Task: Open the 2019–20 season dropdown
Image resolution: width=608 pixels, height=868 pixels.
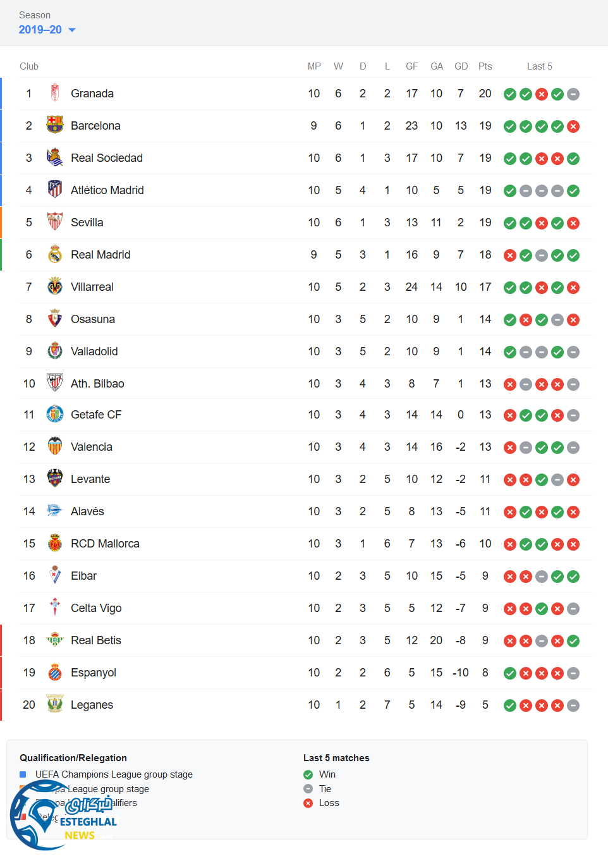Action: coord(47,30)
